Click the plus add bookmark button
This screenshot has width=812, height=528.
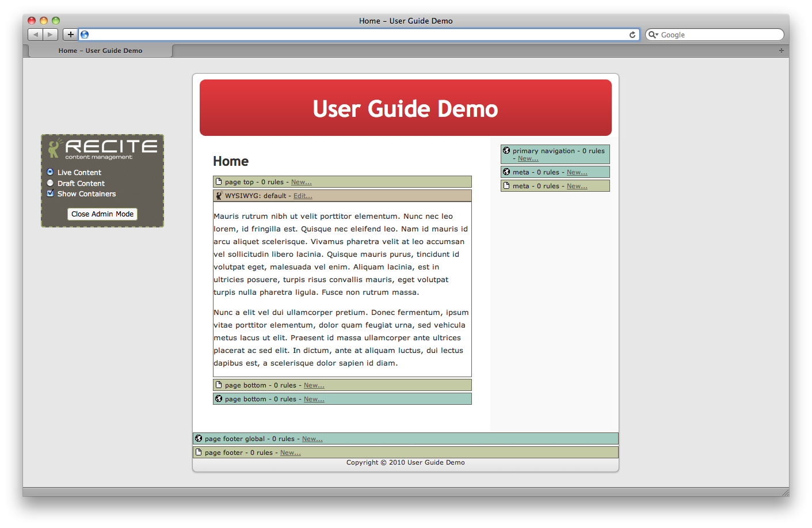70,35
